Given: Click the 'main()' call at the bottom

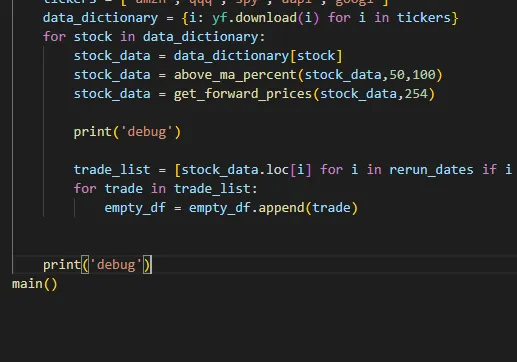Looking at the screenshot, I should pos(35,284).
